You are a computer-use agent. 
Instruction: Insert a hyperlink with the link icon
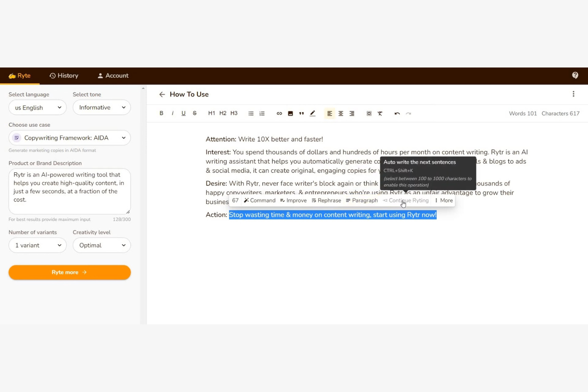[x=279, y=113]
